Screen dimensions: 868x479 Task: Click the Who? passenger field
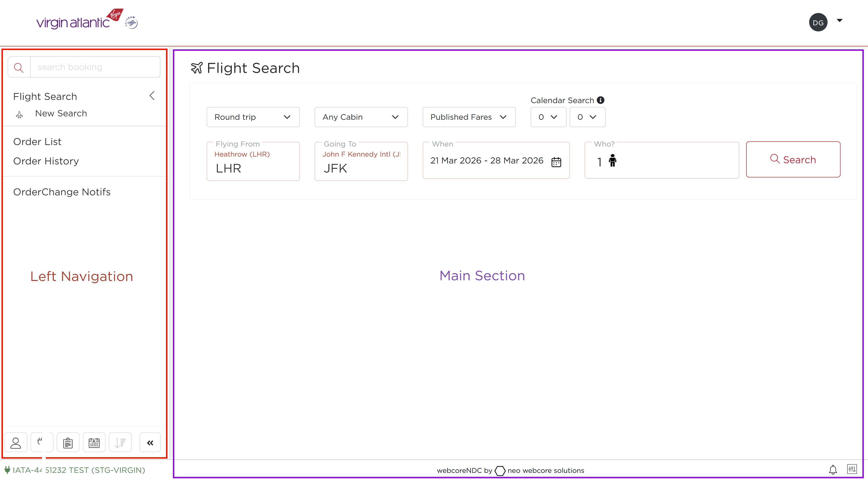662,160
